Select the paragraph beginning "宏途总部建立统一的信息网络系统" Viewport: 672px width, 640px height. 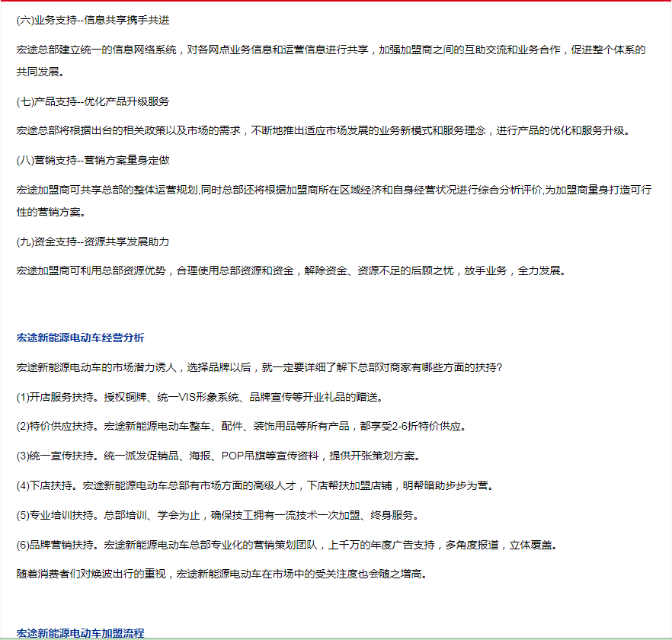pos(331,61)
